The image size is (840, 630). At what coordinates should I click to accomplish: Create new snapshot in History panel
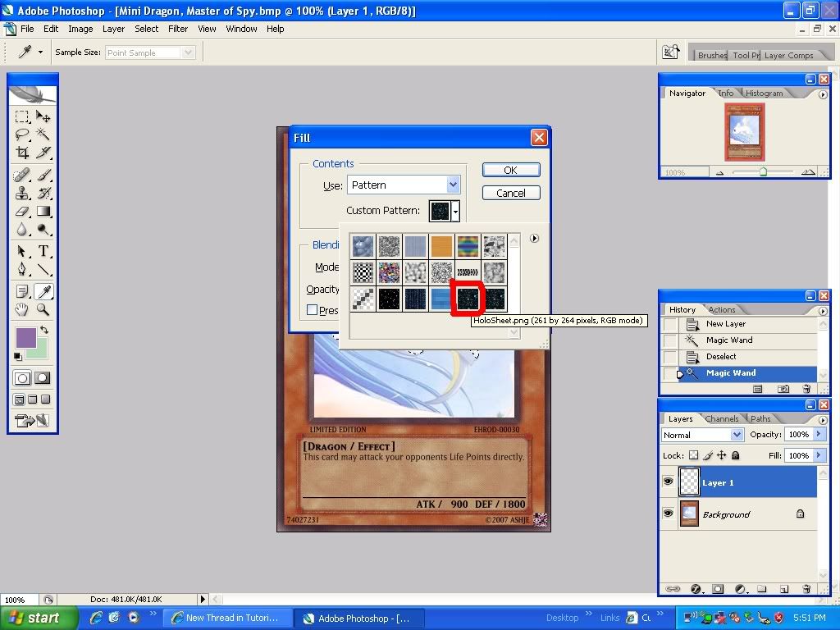coord(783,389)
